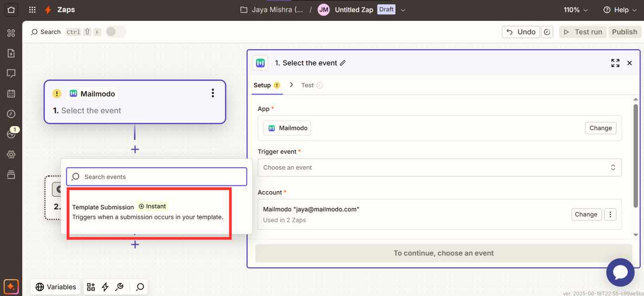Screen dimensions: 644x296
Task: Open the 110% zoom dropdown
Action: (576, 10)
